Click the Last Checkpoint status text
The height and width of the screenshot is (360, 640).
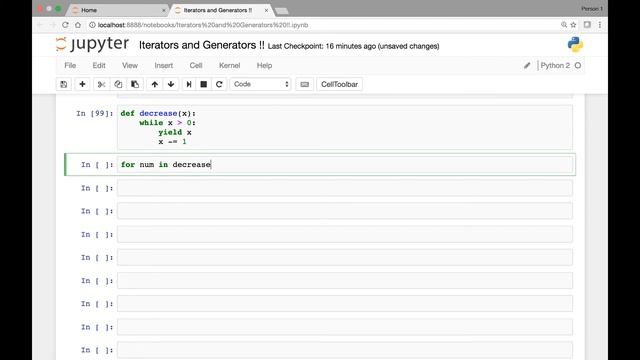(x=353, y=46)
